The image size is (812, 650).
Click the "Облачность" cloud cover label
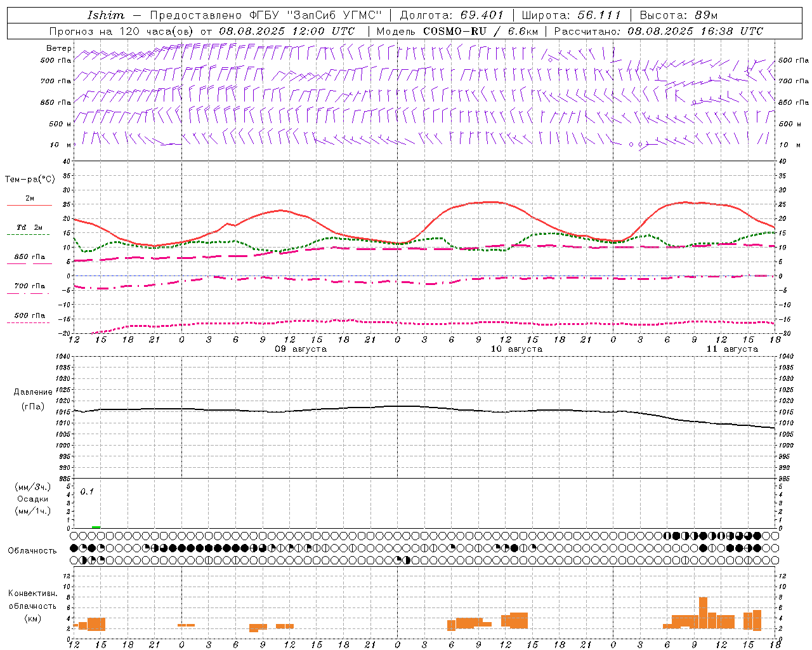(32, 551)
